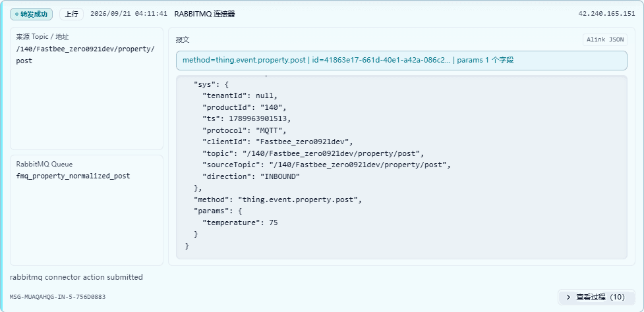644x312 pixels.
Task: Click the "params": { line
Action: (x=217, y=211)
